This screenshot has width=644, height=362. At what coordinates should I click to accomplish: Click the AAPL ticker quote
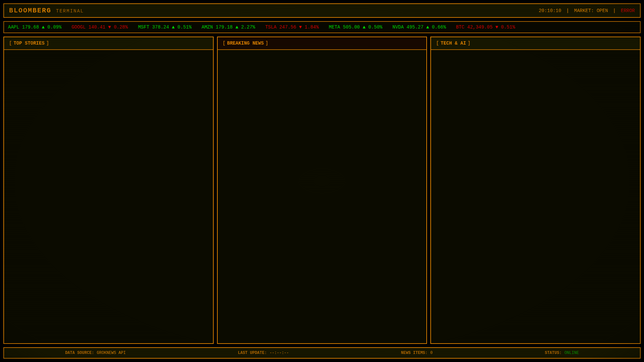coord(35,27)
